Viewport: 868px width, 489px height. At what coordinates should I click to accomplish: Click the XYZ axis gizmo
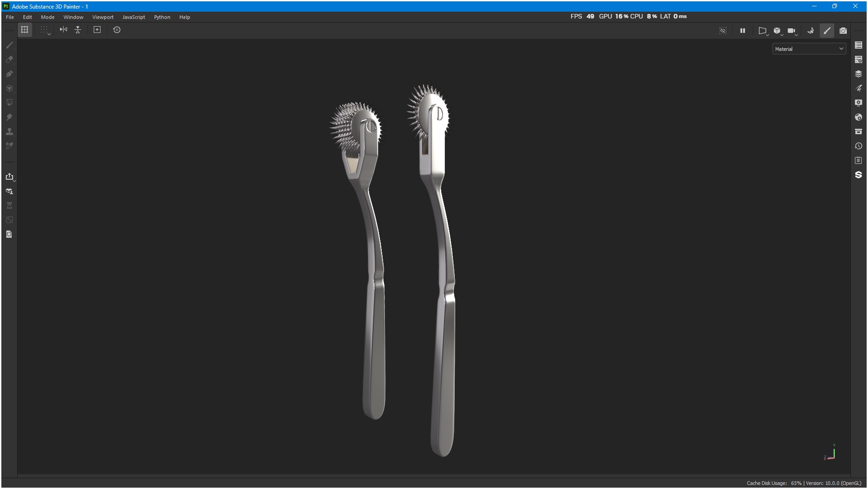pos(830,452)
